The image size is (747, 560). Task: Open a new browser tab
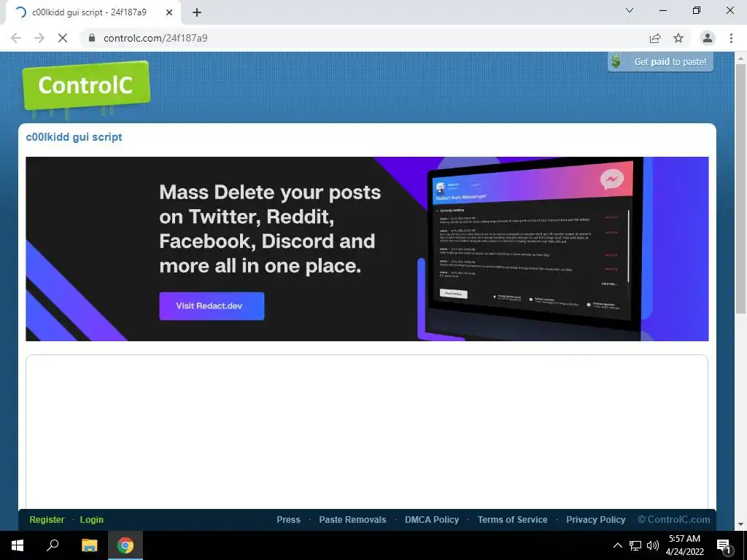(197, 12)
